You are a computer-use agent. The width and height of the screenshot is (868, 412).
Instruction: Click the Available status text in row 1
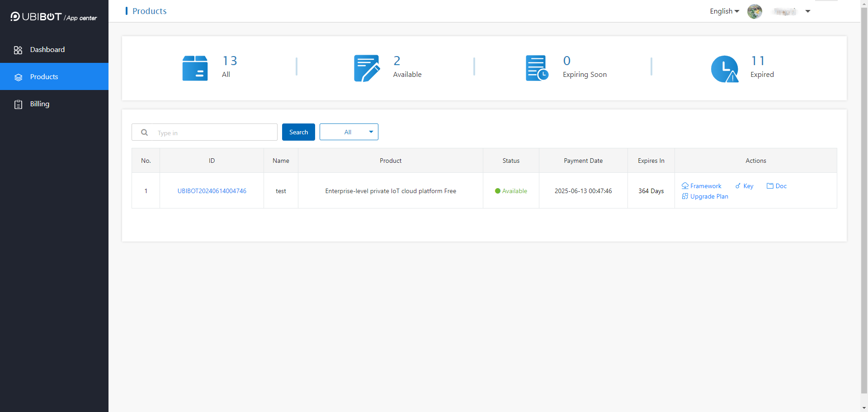pyautogui.click(x=514, y=191)
